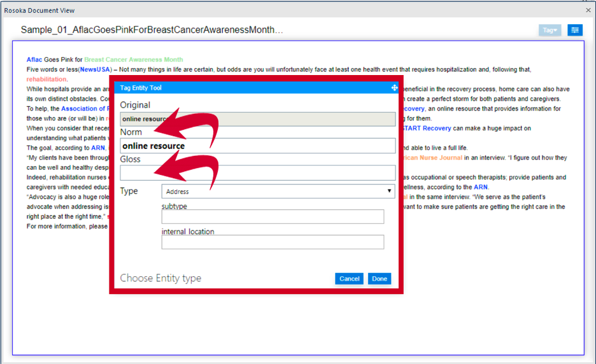Screen dimensions: 596x364
Task: Click the internal location input field
Action: 273,242
